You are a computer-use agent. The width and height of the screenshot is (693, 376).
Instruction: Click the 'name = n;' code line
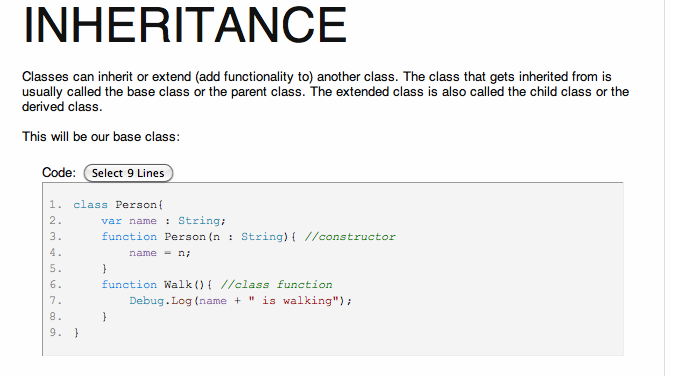pyautogui.click(x=160, y=253)
